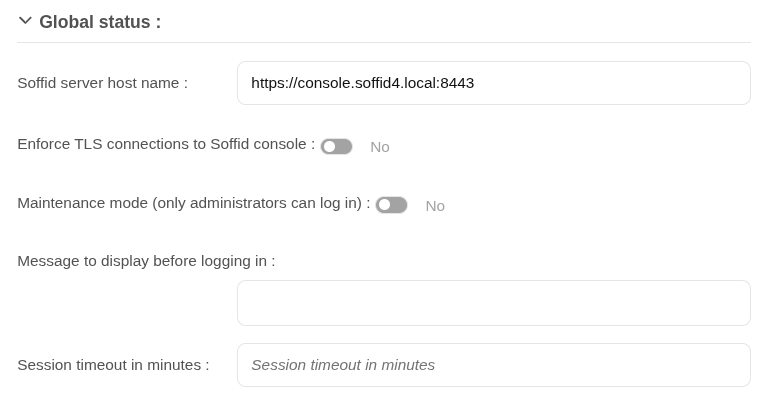Click console.soffid4.local text in host field
The image size is (760, 396).
365,83
